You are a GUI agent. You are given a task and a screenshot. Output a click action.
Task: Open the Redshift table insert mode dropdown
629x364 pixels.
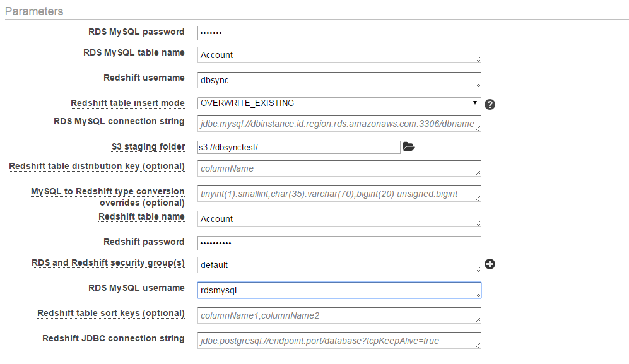[339, 103]
